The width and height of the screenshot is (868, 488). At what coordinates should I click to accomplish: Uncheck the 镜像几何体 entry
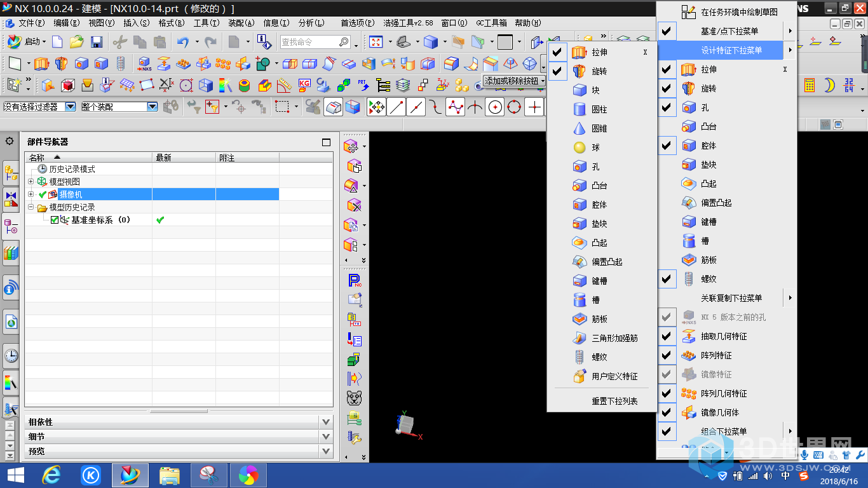click(666, 412)
